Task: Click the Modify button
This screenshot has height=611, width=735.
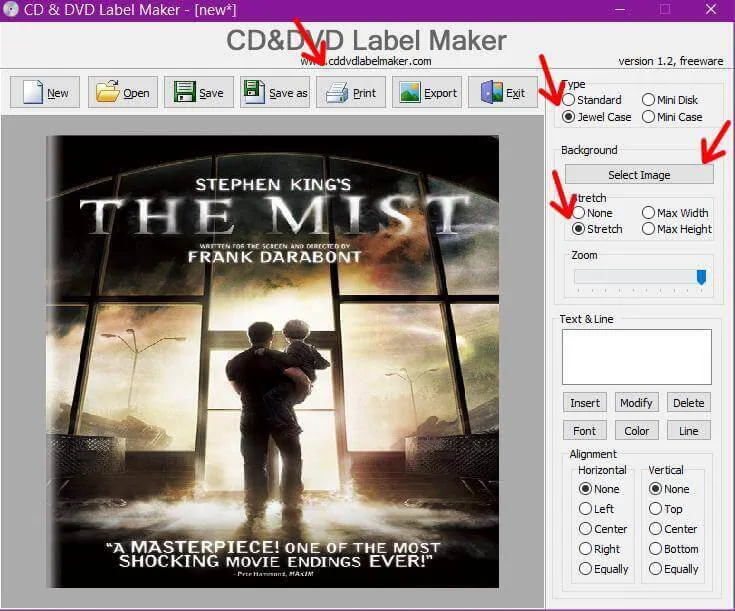Action: click(637, 403)
